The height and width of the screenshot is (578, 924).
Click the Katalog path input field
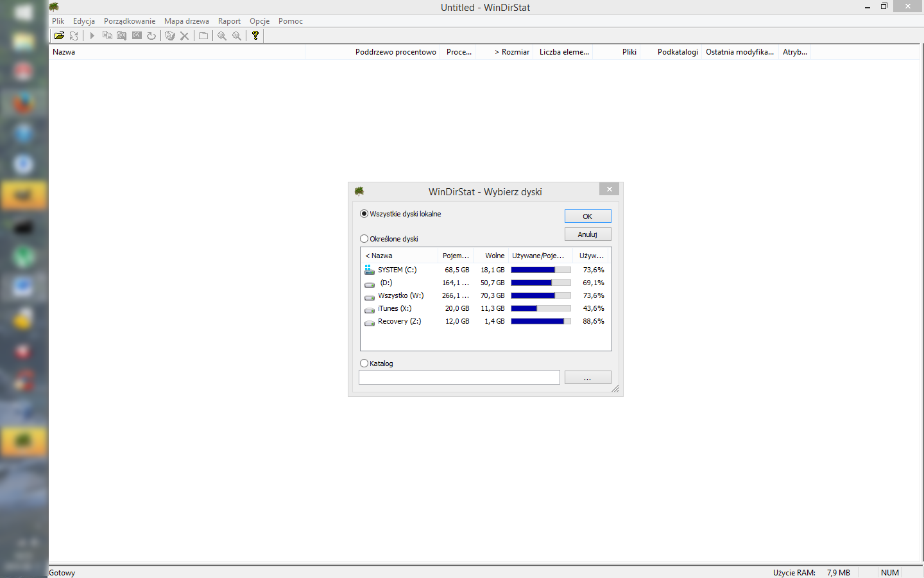point(459,378)
